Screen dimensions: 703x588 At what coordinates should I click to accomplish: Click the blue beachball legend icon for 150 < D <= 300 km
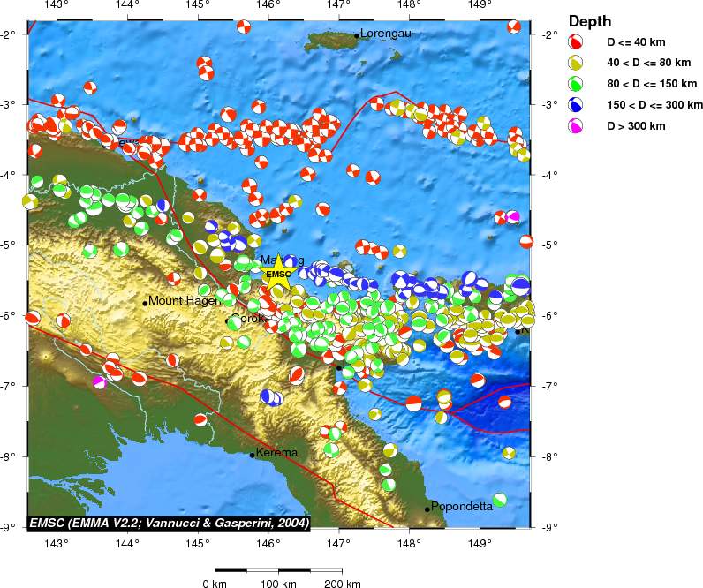(575, 105)
